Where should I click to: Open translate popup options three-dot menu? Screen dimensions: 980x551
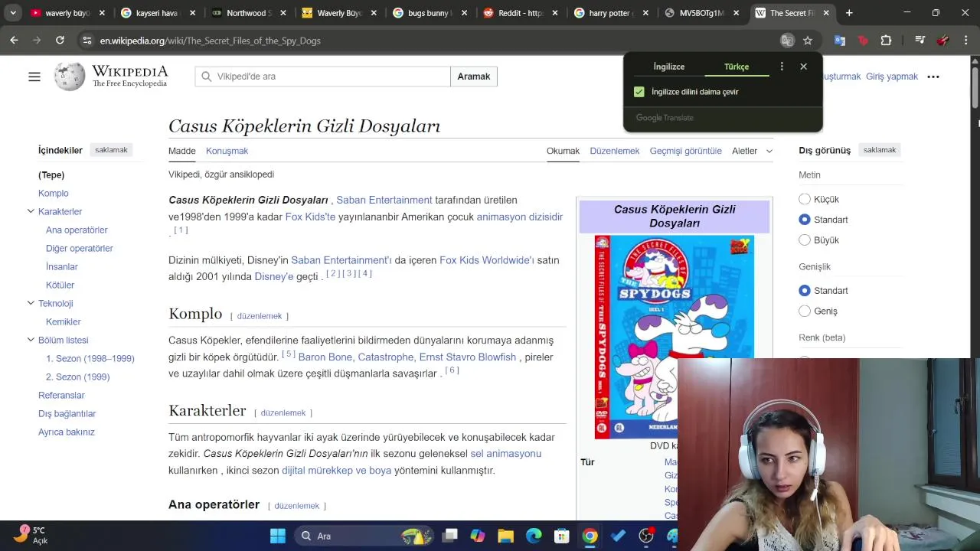782,67
